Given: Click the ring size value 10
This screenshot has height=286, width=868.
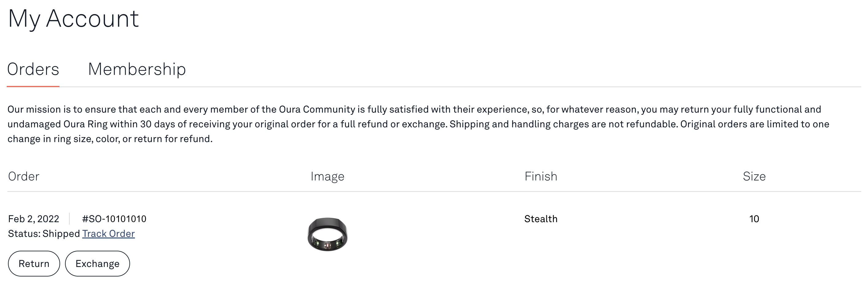Looking at the screenshot, I should [754, 219].
